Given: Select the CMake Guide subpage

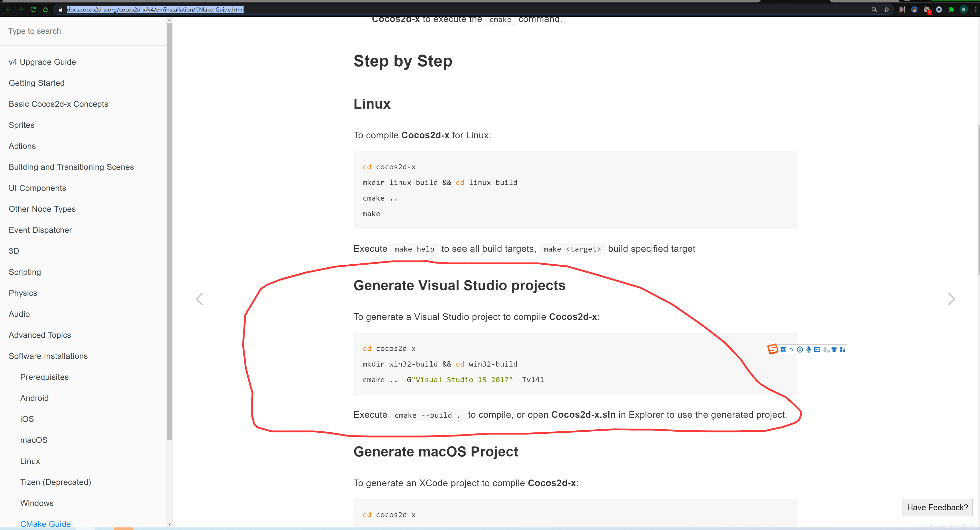Looking at the screenshot, I should 45,524.
